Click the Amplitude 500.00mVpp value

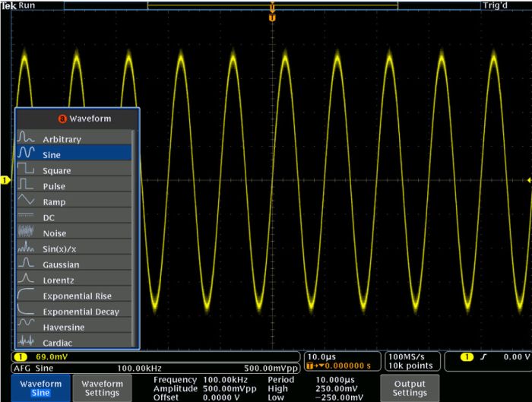[230, 389]
